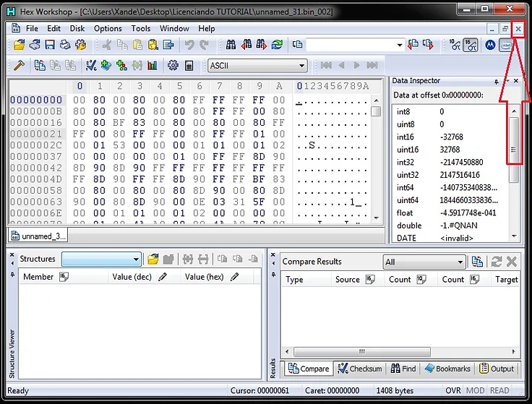Image resolution: width=532 pixels, height=404 pixels.
Task: Open the Edit menu
Action: point(53,28)
